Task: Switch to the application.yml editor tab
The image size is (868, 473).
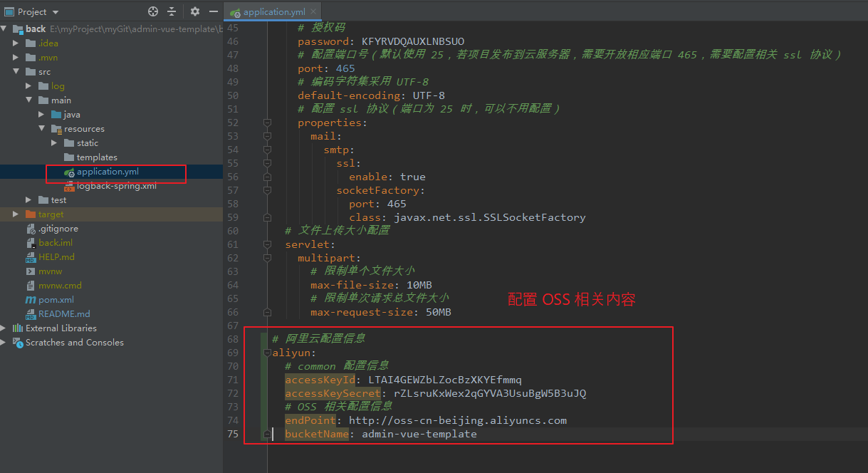Action: [274, 12]
